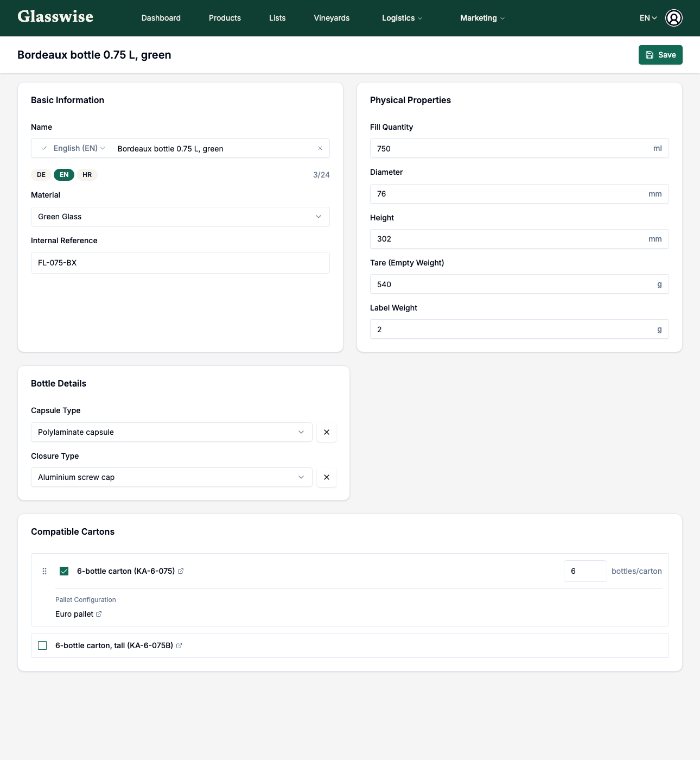Image resolution: width=700 pixels, height=760 pixels.
Task: Expand the Capsule Type dropdown
Action: 171,432
